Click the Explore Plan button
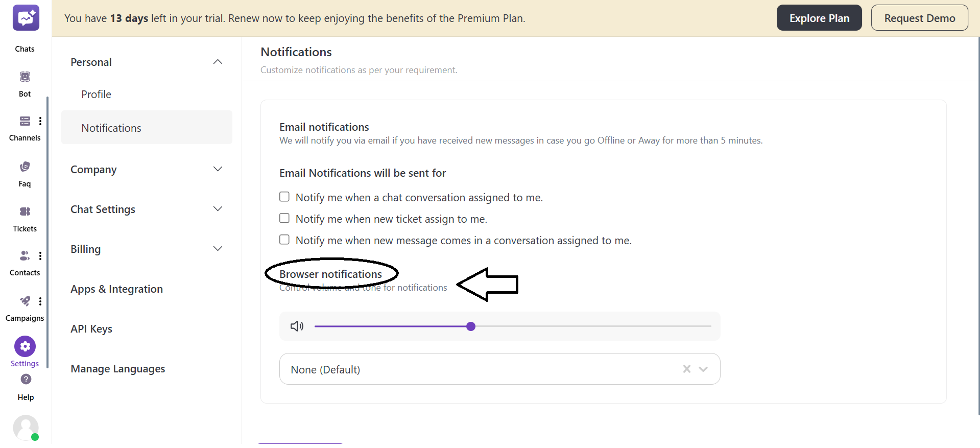Viewport: 980px width, 448px height. 819,18
